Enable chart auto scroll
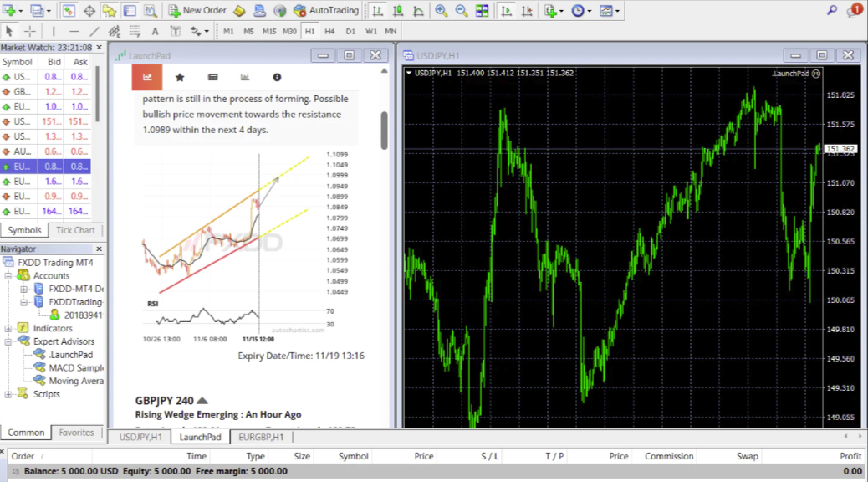Screen dimensions: 868x482 (x=505, y=11)
